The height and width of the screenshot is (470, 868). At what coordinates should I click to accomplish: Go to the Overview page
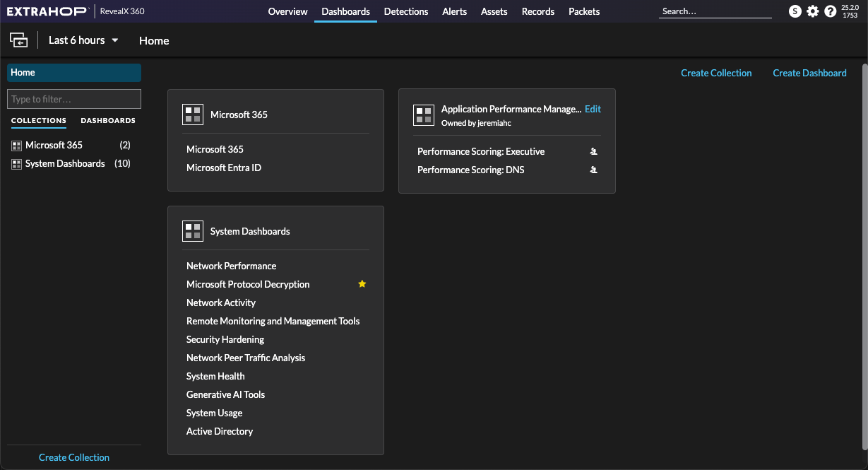287,11
